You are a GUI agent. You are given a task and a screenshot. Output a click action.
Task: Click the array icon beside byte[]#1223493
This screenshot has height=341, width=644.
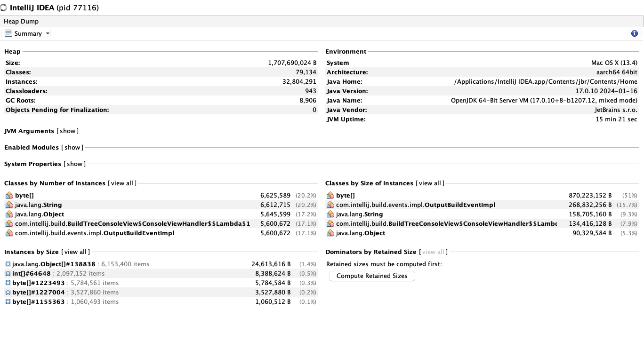pyautogui.click(x=8, y=283)
